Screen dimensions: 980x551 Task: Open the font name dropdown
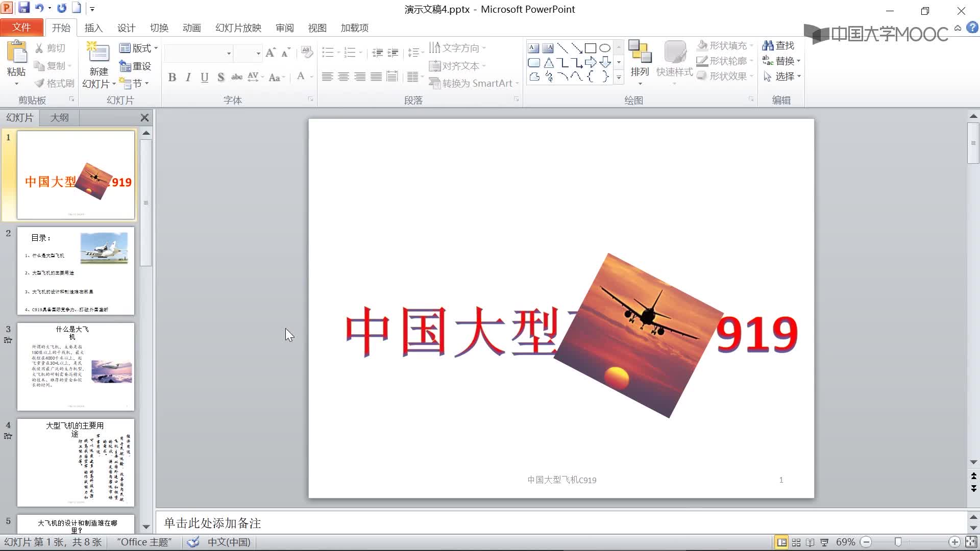(x=229, y=53)
